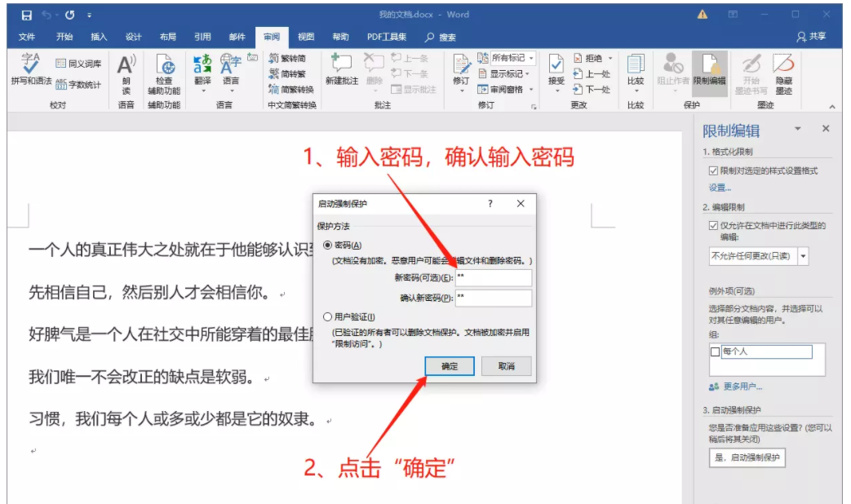Convert Simplified to Traditional Chinese
The width and height of the screenshot is (851, 504).
pos(287,73)
